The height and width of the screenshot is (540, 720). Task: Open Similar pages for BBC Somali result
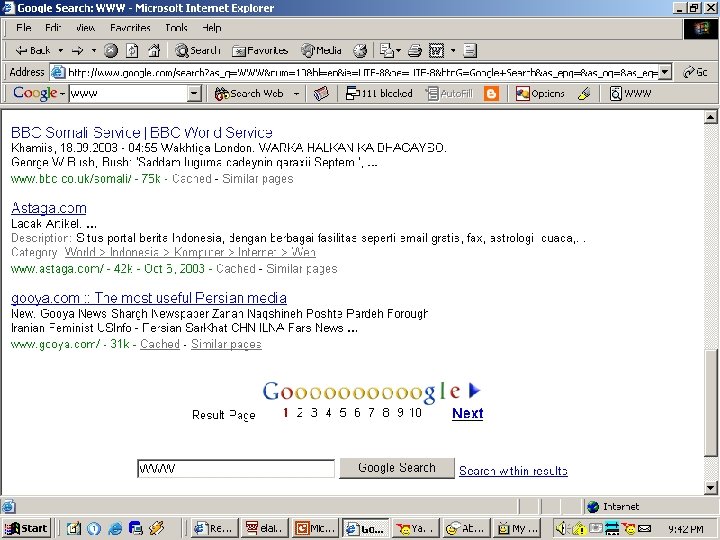pos(258,179)
